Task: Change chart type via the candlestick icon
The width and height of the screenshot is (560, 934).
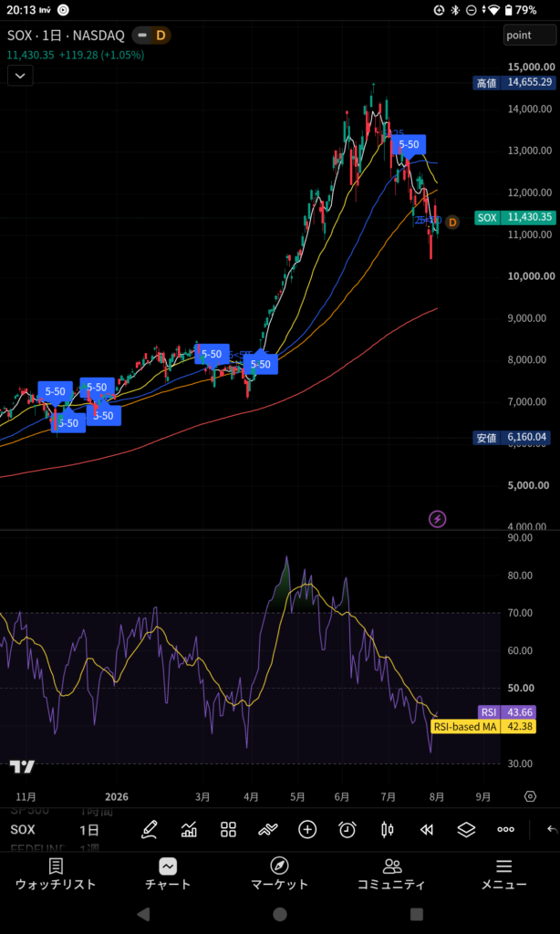Action: coord(388,829)
